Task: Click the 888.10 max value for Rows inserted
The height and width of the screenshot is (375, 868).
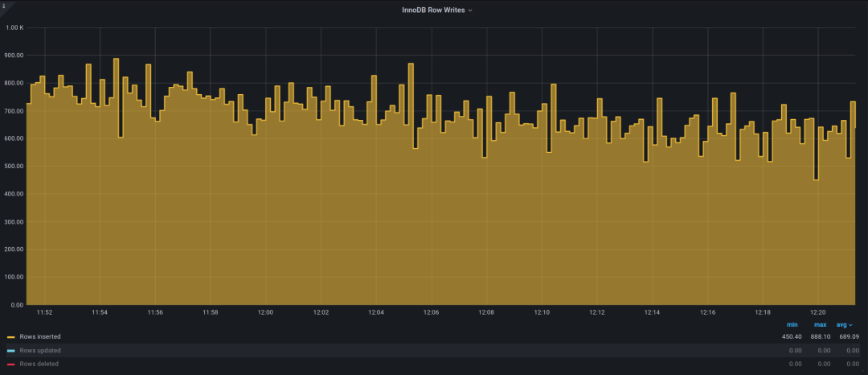Action: [821, 336]
